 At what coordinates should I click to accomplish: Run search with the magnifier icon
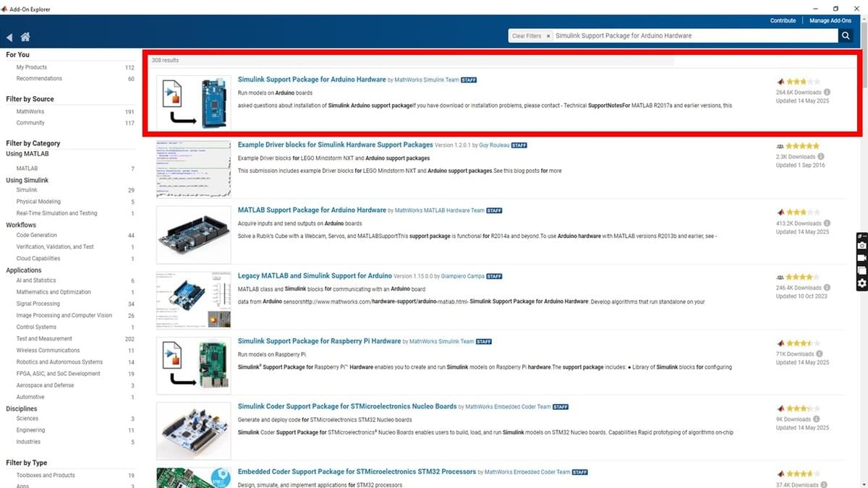coord(846,35)
